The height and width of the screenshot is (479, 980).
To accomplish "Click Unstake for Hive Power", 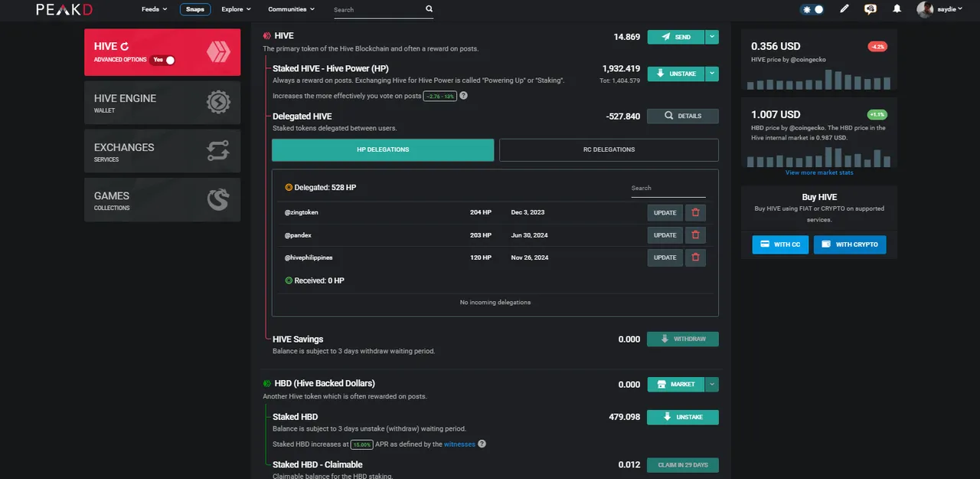I will click(x=676, y=74).
